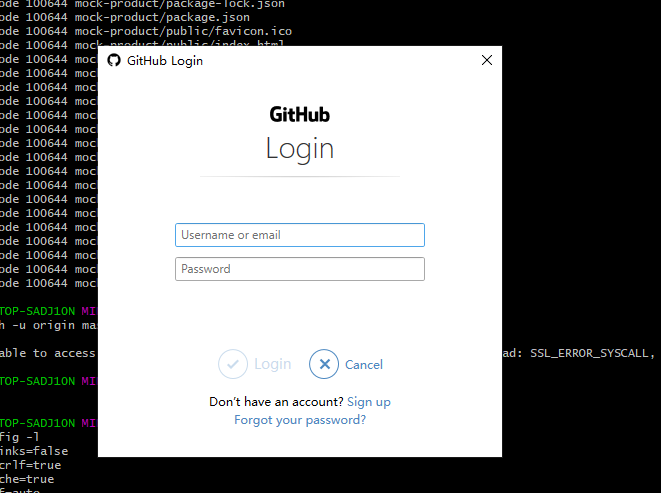Click the Cancel button text
This screenshot has width=661, height=493.
[364, 364]
